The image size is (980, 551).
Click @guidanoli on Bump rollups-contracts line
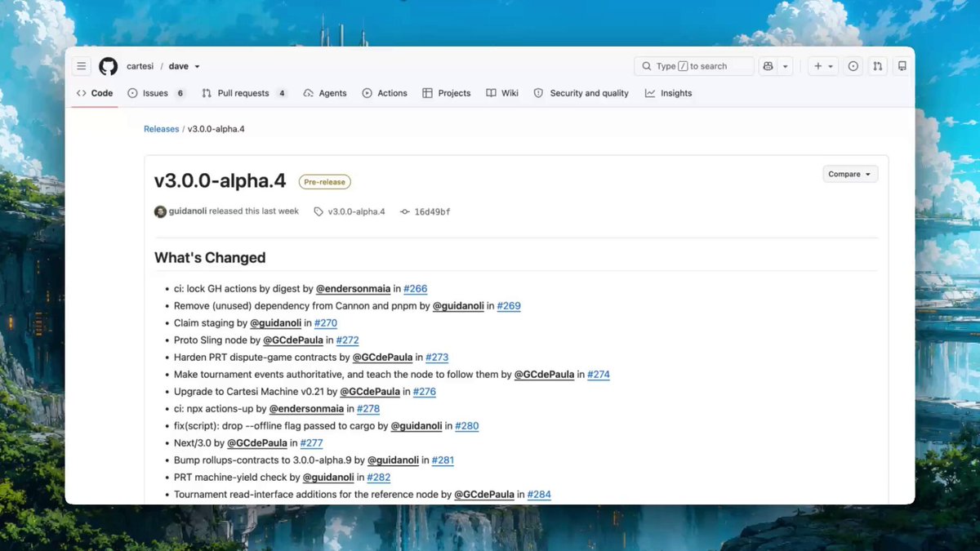(x=393, y=460)
